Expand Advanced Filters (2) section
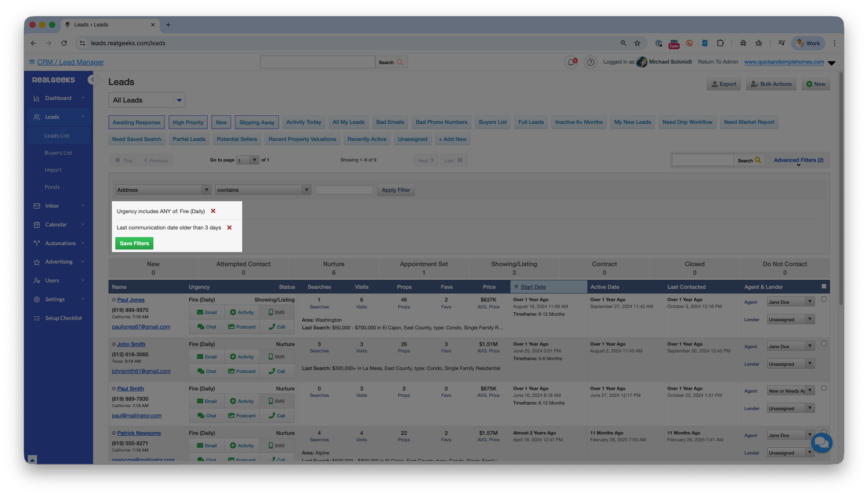 [x=798, y=160]
